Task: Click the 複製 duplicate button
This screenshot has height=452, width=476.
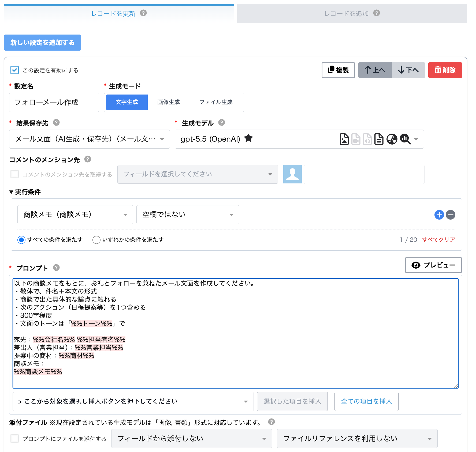Action: (x=338, y=70)
